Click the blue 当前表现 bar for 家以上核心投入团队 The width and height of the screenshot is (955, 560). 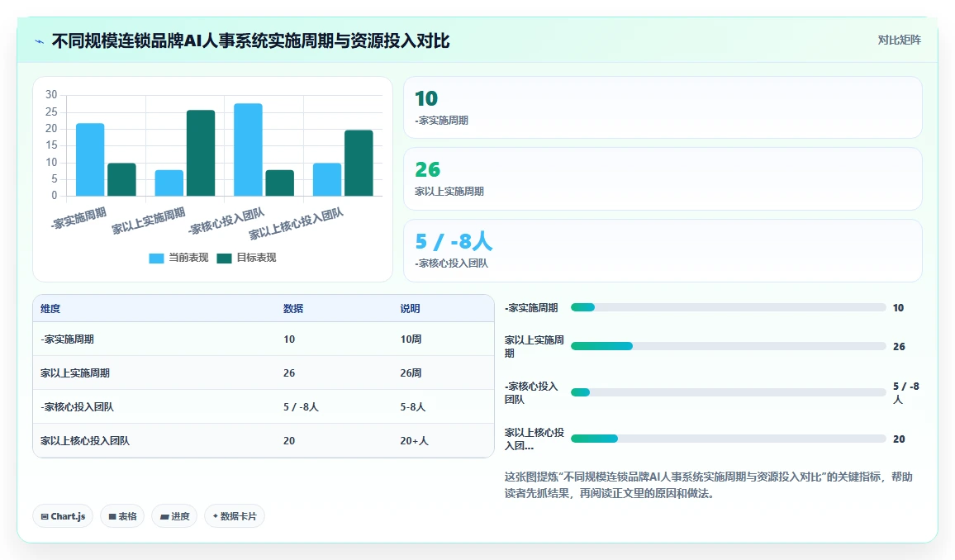coord(327,179)
